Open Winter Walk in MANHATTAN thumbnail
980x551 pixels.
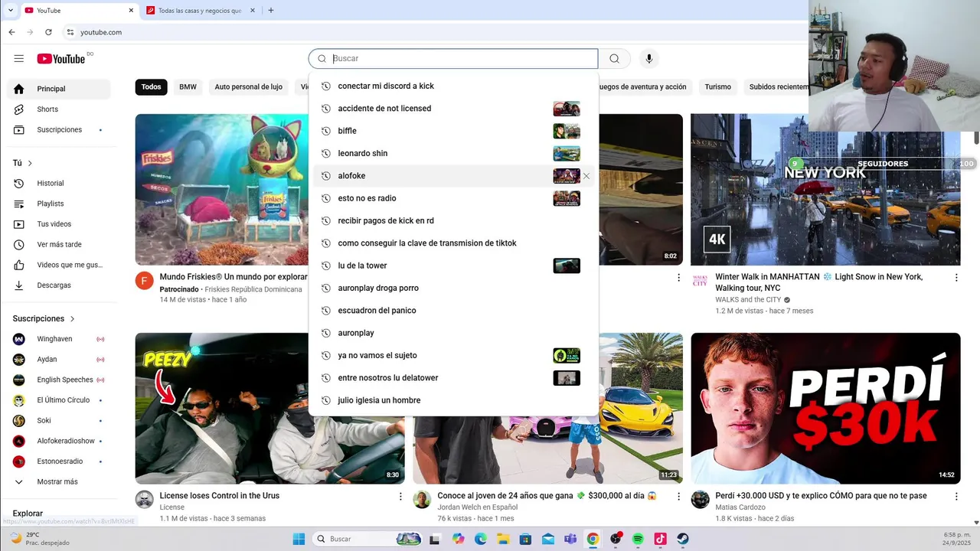click(825, 190)
